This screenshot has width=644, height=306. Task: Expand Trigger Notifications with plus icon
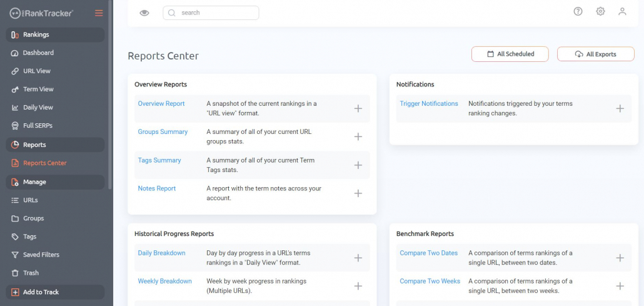point(620,109)
